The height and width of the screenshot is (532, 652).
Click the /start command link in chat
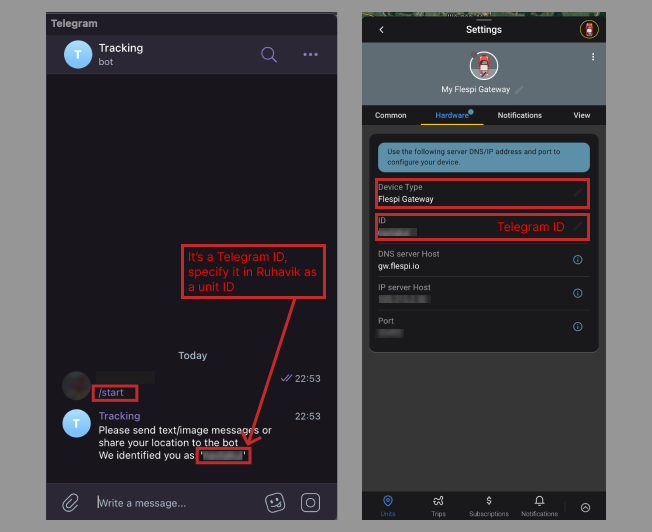[111, 393]
